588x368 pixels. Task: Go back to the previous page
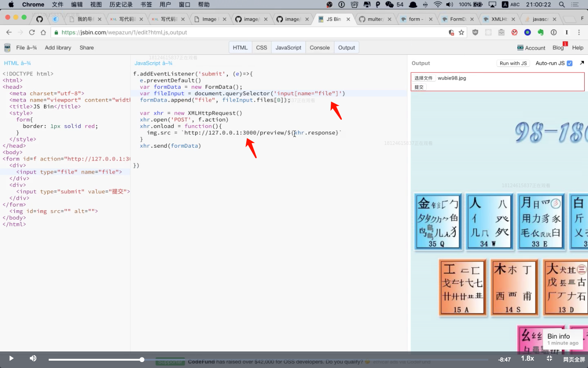9,32
